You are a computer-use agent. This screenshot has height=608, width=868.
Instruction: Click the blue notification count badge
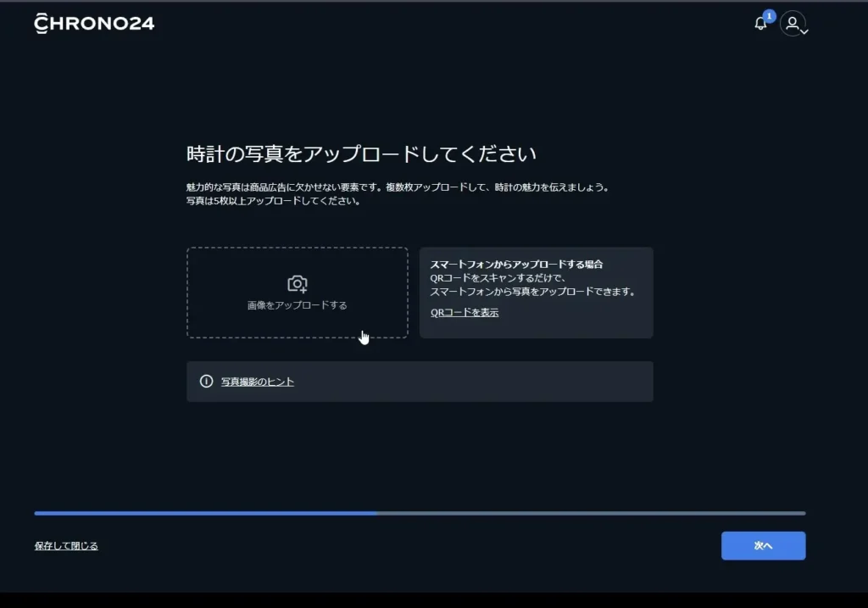click(x=769, y=16)
